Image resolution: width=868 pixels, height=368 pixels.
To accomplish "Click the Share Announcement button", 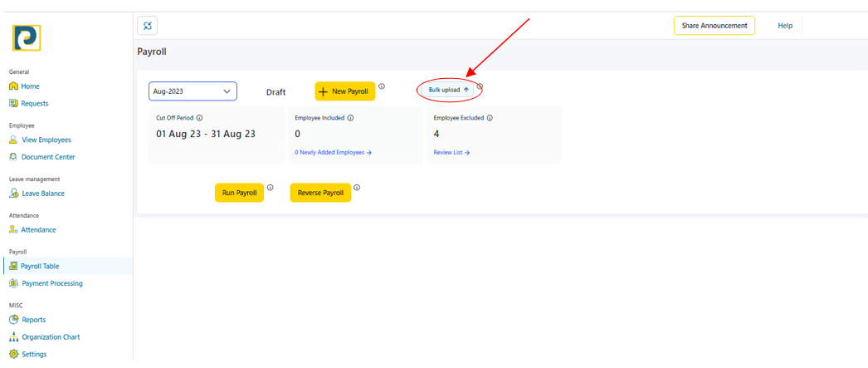I will point(714,26).
